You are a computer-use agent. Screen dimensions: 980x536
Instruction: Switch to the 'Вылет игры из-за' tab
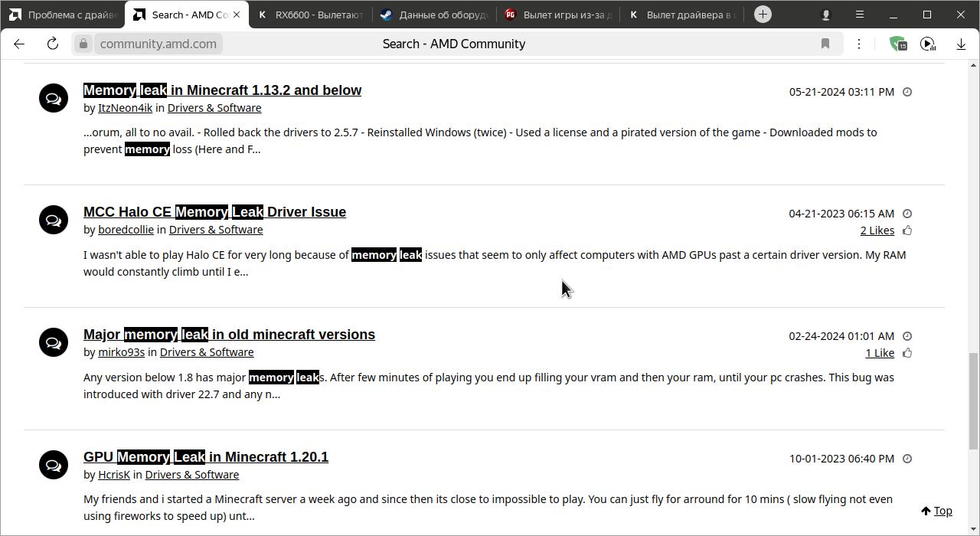(x=559, y=15)
